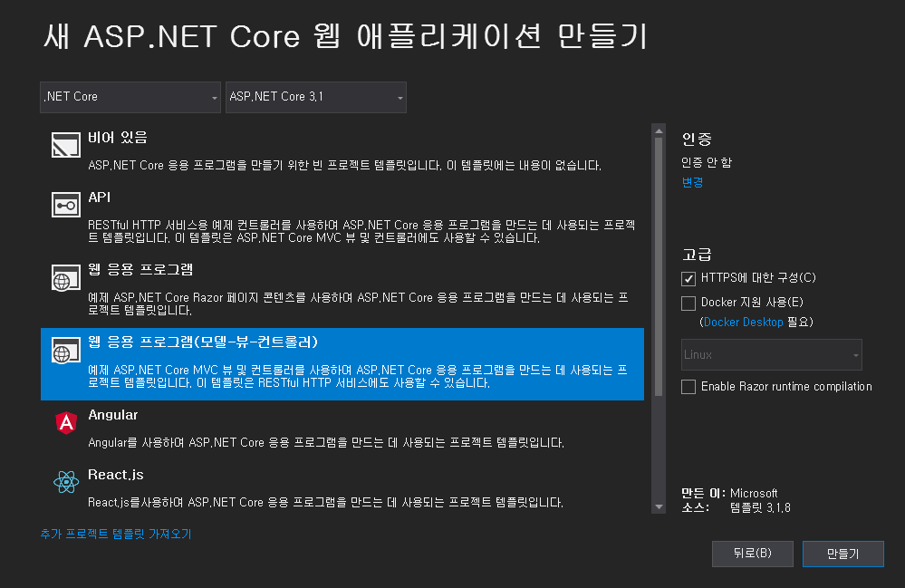Image resolution: width=905 pixels, height=588 pixels.
Task: Select the API template title
Action: click(100, 198)
